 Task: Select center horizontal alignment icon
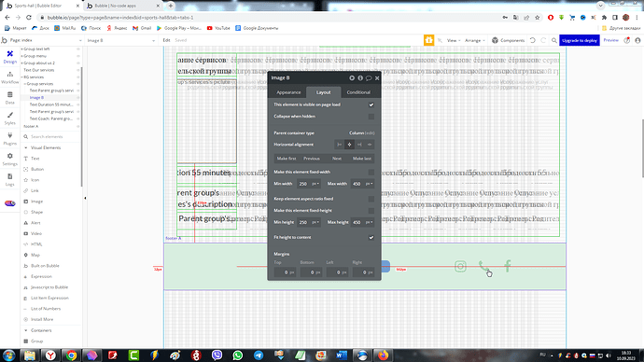349,145
